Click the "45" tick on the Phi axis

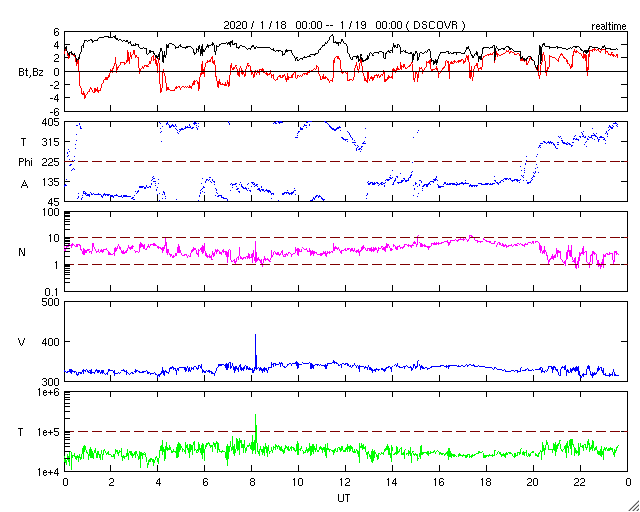coord(54,201)
